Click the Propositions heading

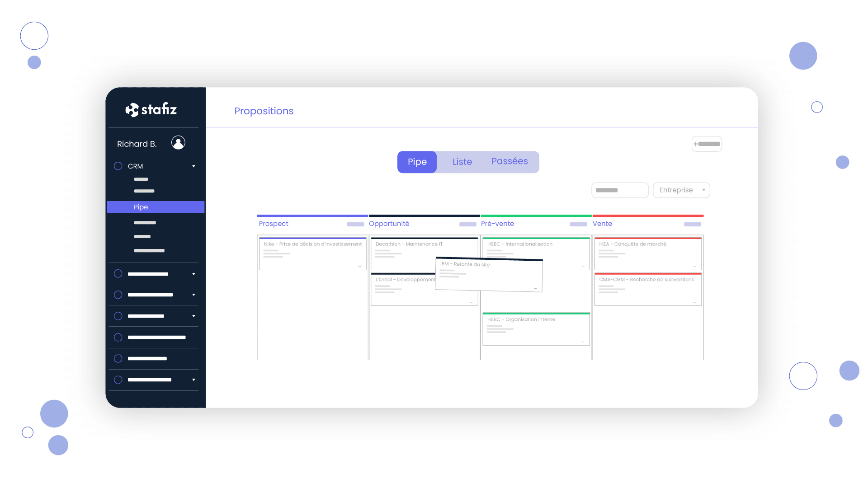coord(264,111)
